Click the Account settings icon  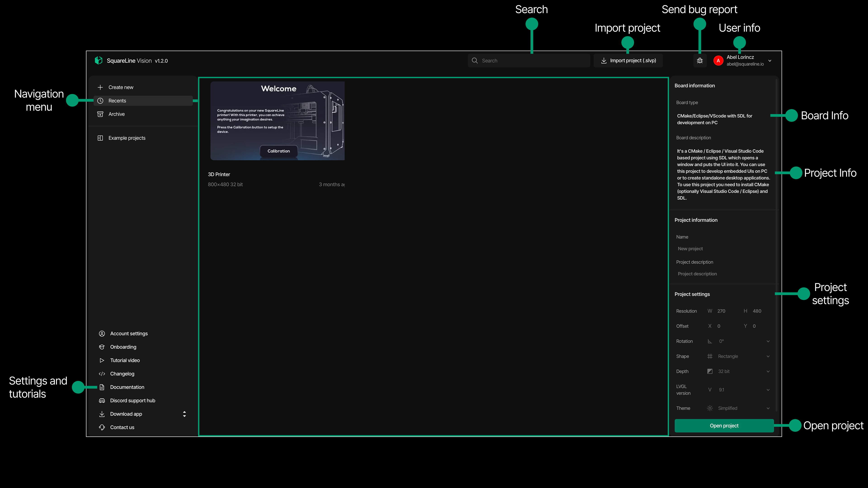(x=102, y=333)
